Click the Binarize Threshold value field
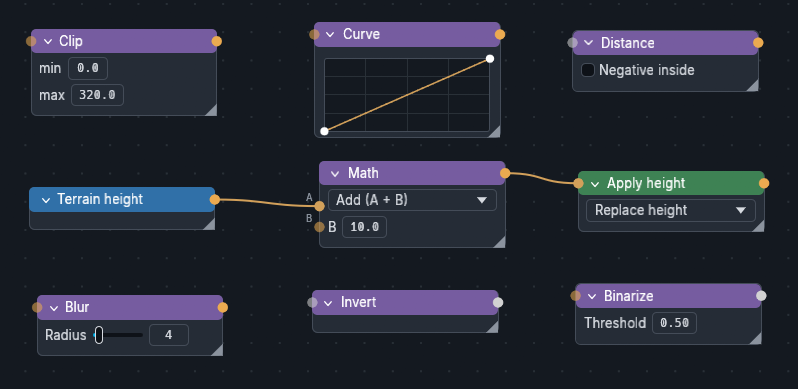Viewport: 798px width, 389px height. (674, 323)
